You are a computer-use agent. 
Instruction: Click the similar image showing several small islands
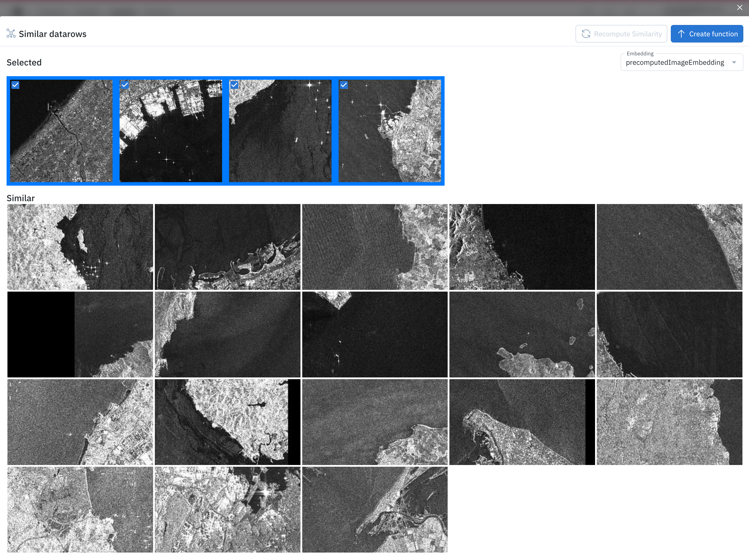click(522, 335)
